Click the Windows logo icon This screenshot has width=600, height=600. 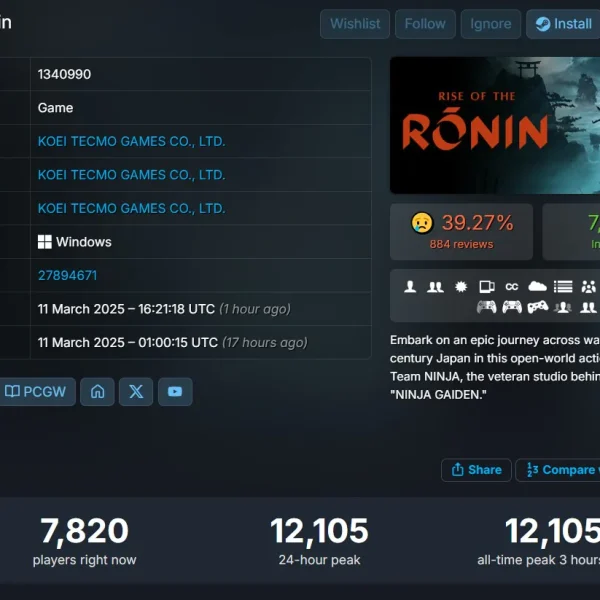tap(45, 242)
